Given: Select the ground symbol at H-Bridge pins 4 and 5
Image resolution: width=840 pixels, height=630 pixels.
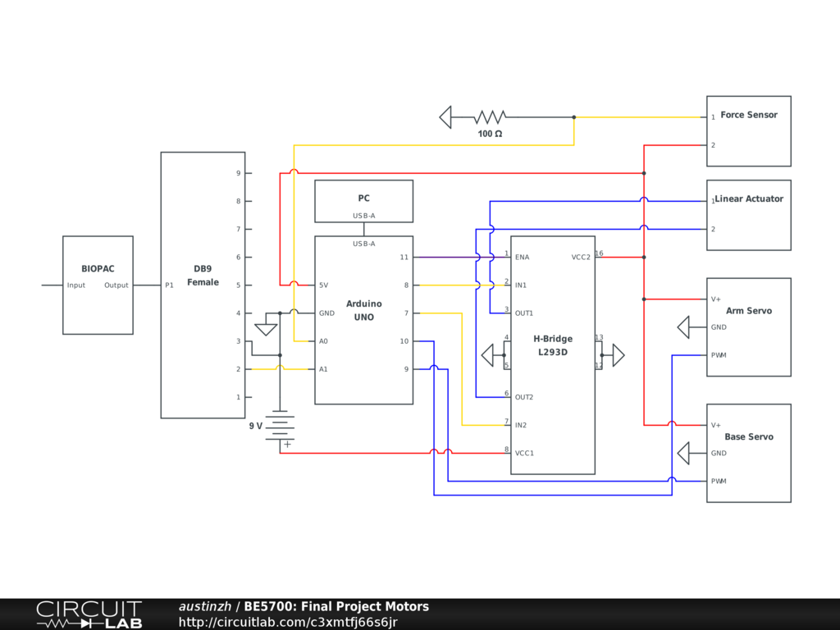Looking at the screenshot, I should click(487, 355).
